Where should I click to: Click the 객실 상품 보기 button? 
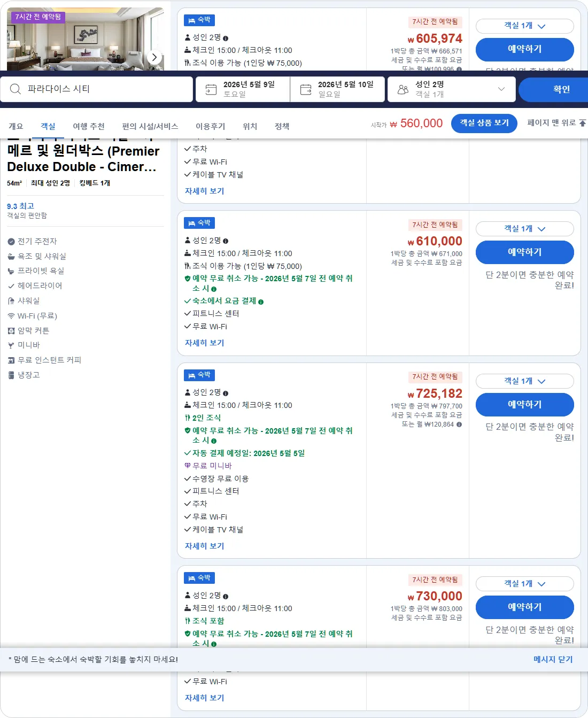click(x=484, y=123)
